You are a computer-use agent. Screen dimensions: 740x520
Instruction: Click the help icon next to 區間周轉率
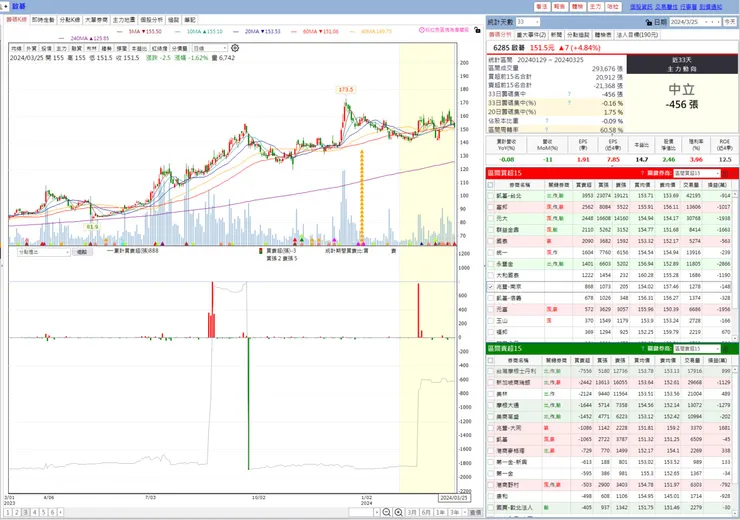coord(547,129)
